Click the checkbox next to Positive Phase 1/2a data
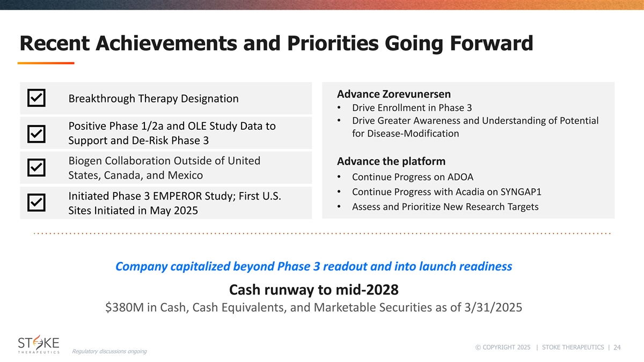This screenshot has height=362, width=644. pyautogui.click(x=36, y=134)
